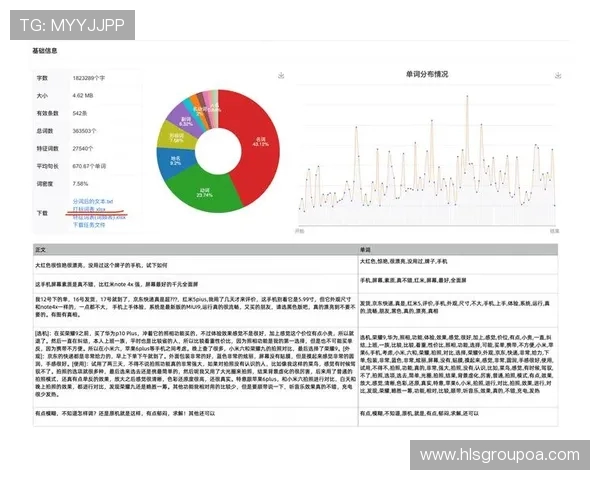The width and height of the screenshot is (600, 480).
Task: Select the 基础信息 section heading
Action: coord(45,51)
